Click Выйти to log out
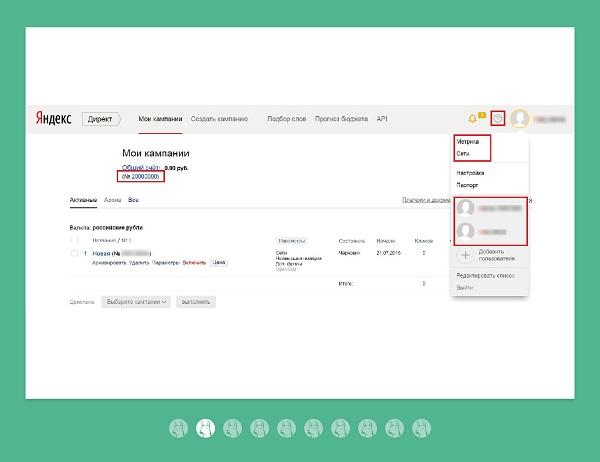Viewport: 600px width, 462px height. pyautogui.click(x=465, y=287)
